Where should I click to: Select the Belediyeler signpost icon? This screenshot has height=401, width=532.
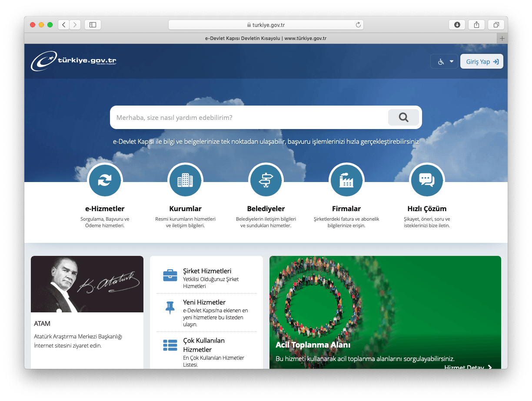pos(266,180)
